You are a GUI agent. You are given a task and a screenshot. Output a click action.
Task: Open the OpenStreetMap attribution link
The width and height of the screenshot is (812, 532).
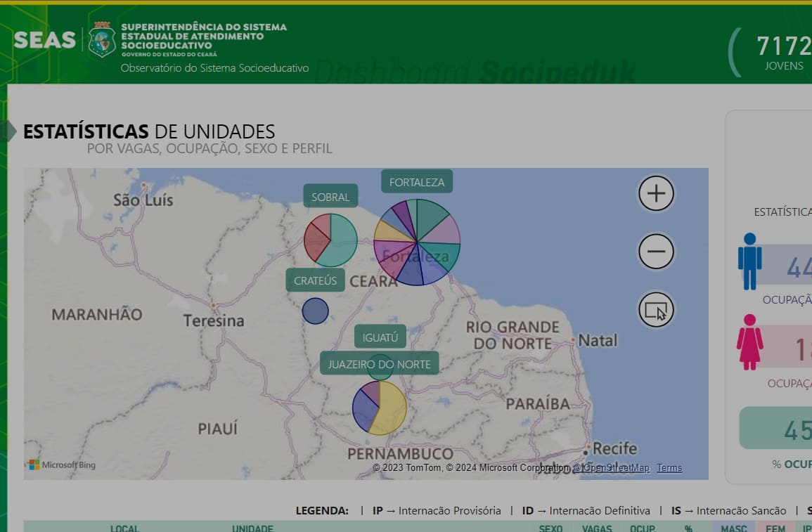(x=611, y=468)
